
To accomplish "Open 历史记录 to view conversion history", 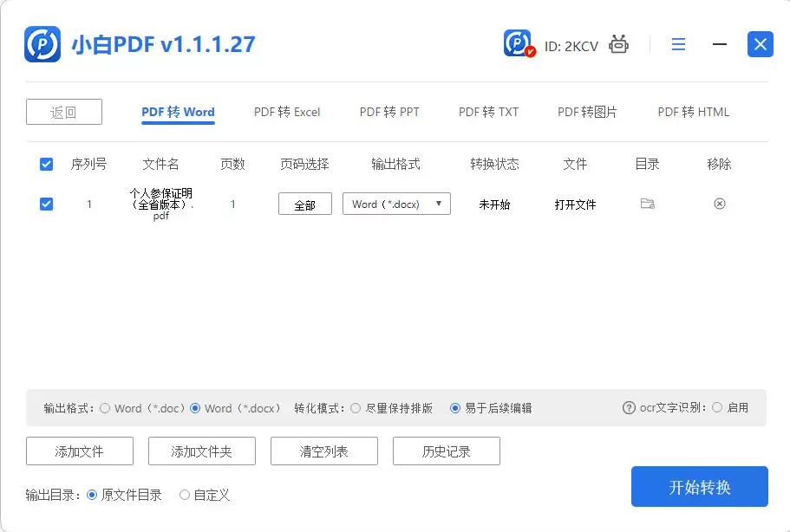I will [446, 451].
